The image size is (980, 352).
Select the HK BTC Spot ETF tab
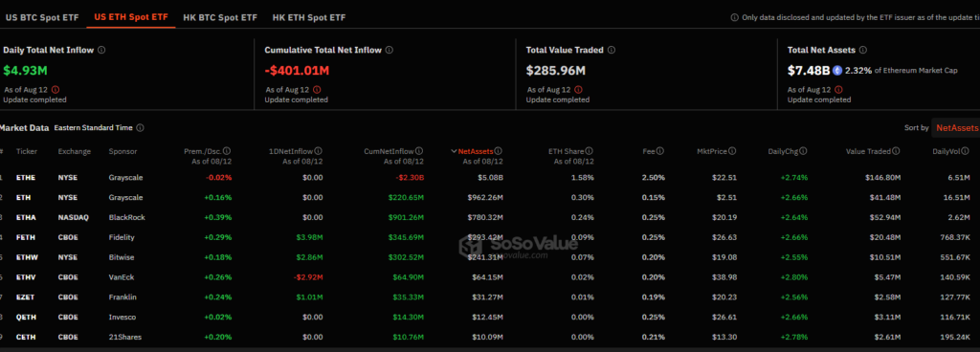[x=220, y=17]
